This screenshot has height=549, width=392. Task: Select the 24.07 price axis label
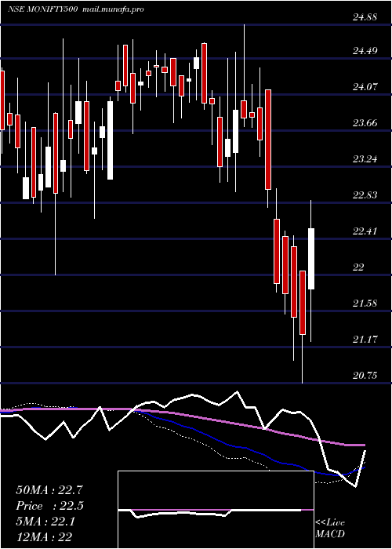tap(365, 86)
